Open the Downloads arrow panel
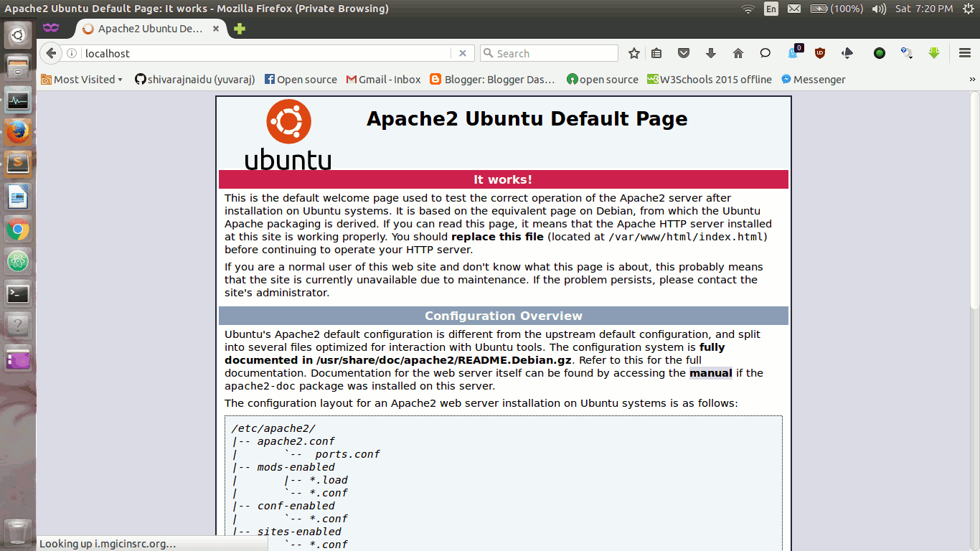The image size is (980, 551). (x=711, y=53)
